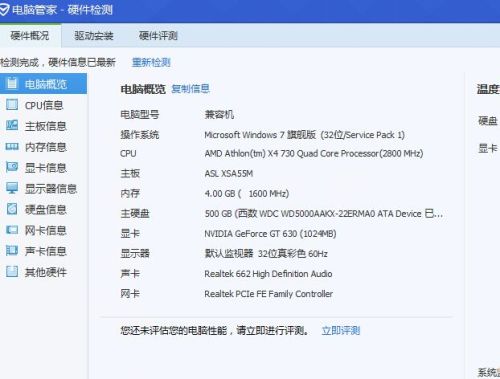Click the 硬盘 temperature label

click(488, 121)
